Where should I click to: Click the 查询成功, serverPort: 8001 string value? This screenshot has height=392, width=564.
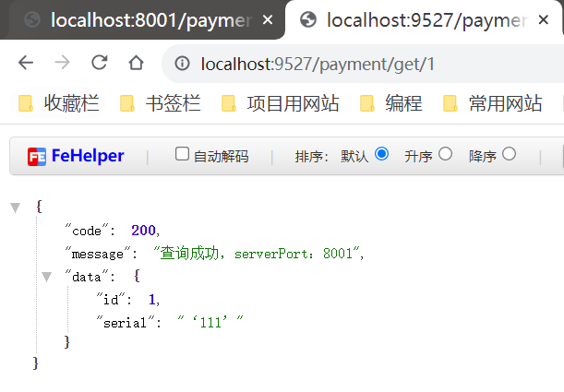pyautogui.click(x=256, y=254)
